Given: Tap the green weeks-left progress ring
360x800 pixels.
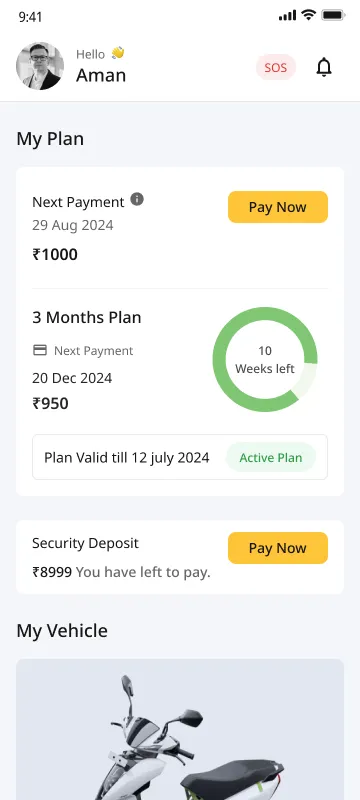Looking at the screenshot, I should coord(265,359).
